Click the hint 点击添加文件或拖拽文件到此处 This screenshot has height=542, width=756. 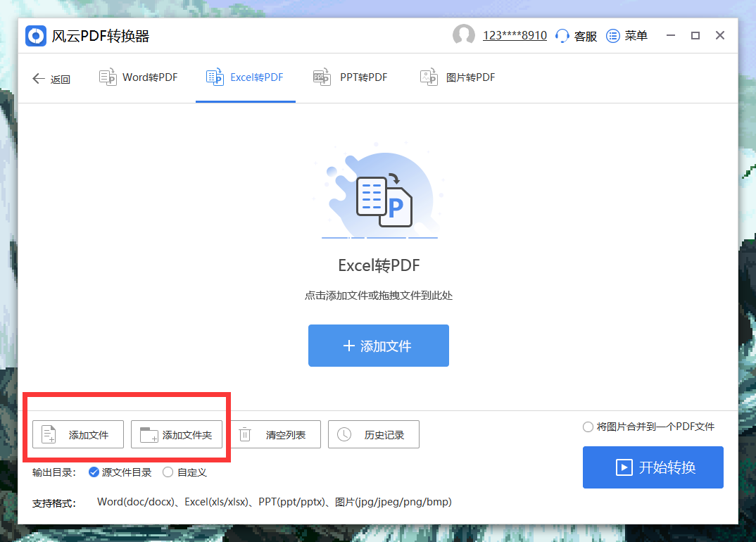tap(379, 296)
